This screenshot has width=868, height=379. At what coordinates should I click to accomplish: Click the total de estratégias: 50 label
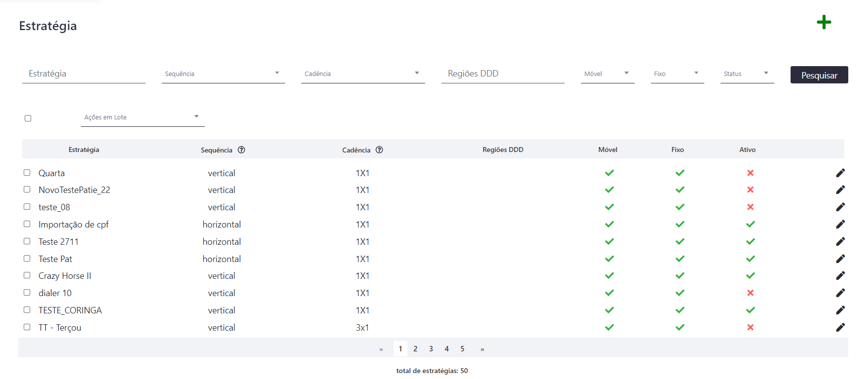coord(432,371)
